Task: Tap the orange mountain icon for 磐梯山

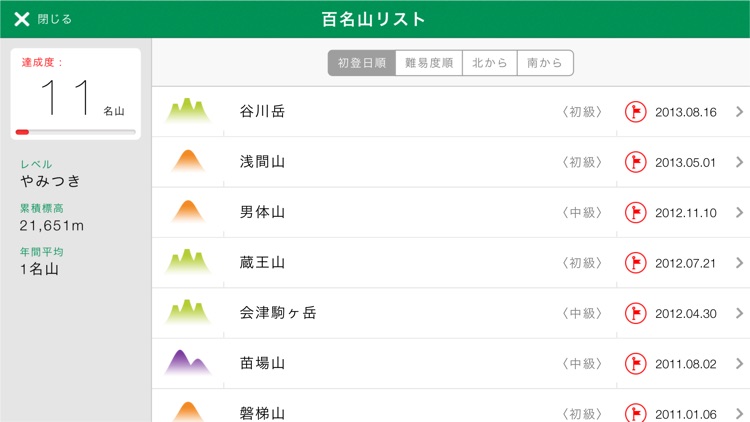Action: tap(188, 412)
